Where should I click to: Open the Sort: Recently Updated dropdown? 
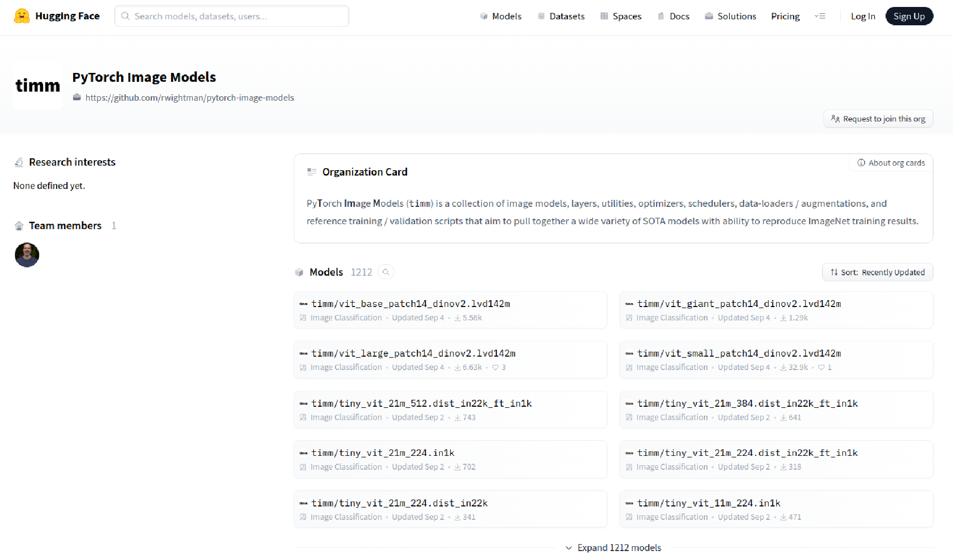coord(877,272)
